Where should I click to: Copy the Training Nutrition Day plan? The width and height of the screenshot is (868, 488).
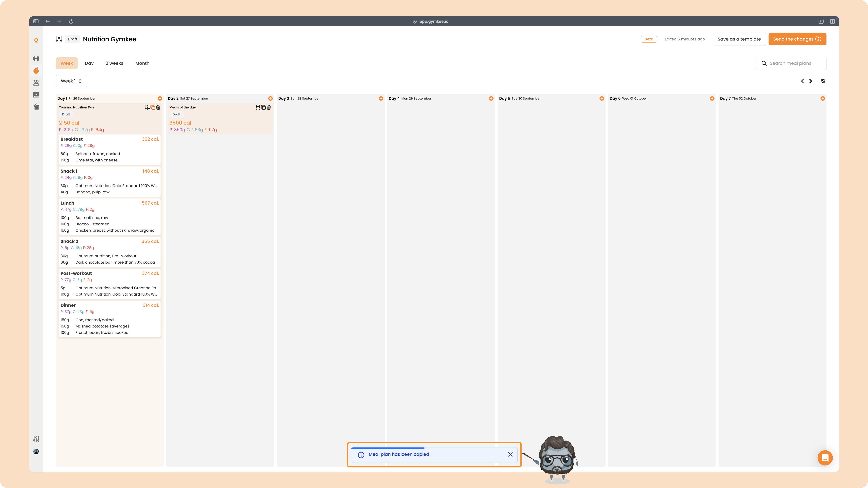153,108
